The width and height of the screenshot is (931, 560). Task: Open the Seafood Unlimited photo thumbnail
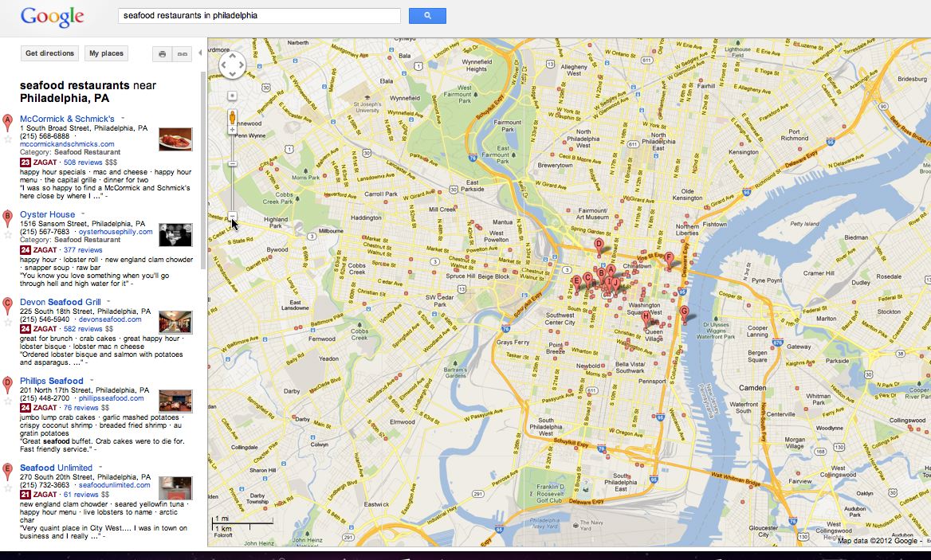pyautogui.click(x=175, y=488)
